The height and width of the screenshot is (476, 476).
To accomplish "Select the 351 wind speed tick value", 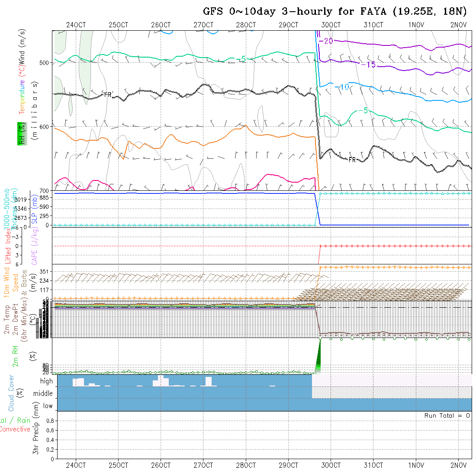I will tap(44, 272).
